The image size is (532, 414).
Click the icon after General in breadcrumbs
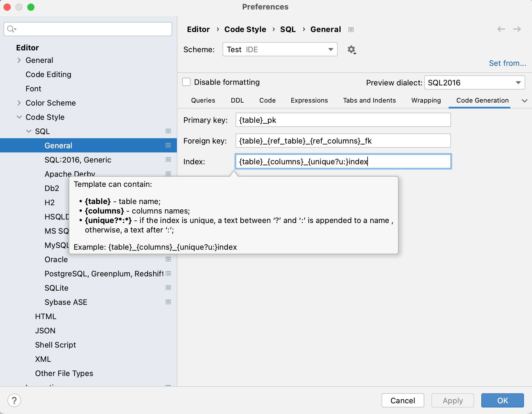click(351, 29)
